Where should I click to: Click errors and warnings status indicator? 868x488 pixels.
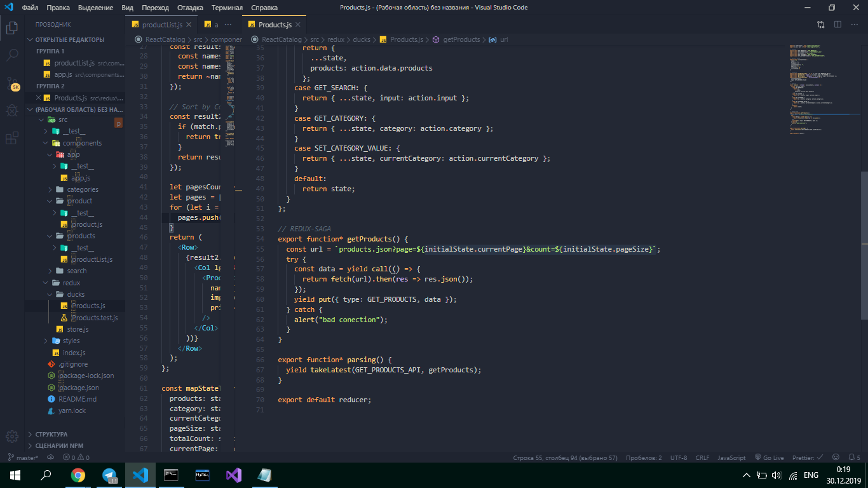(x=76, y=457)
